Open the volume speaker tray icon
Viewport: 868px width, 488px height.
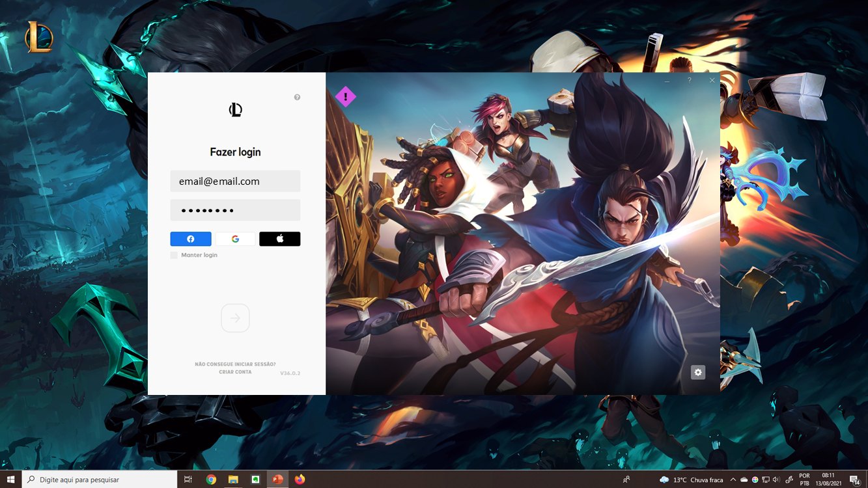(x=775, y=480)
